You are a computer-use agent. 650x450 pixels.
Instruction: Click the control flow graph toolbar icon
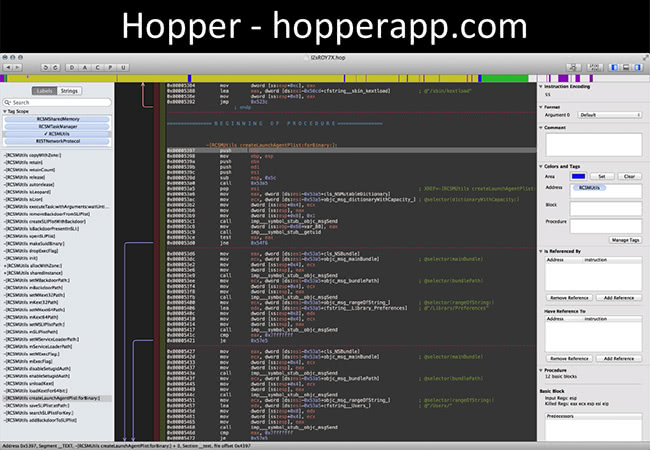click(x=594, y=67)
